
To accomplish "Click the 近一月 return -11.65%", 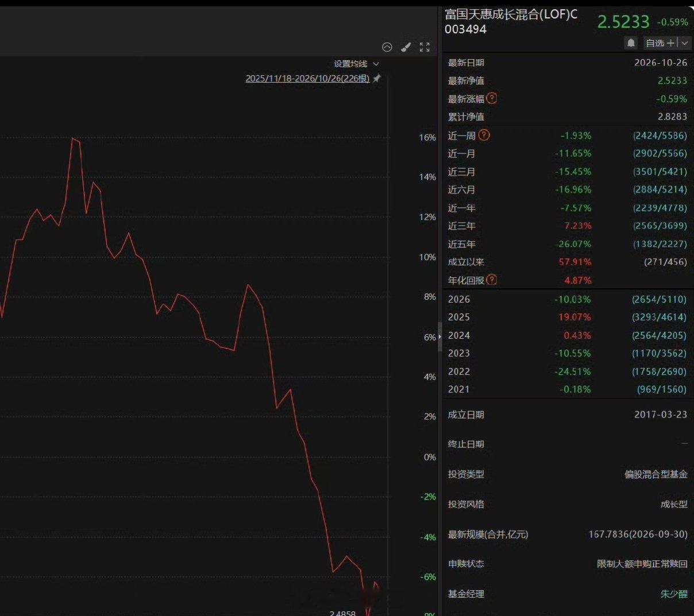I will point(573,153).
